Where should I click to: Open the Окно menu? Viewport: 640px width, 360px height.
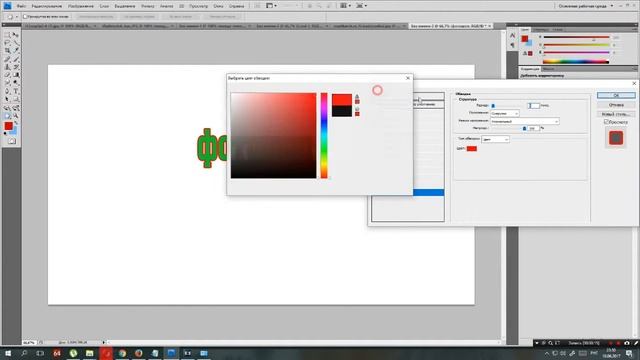click(218, 6)
